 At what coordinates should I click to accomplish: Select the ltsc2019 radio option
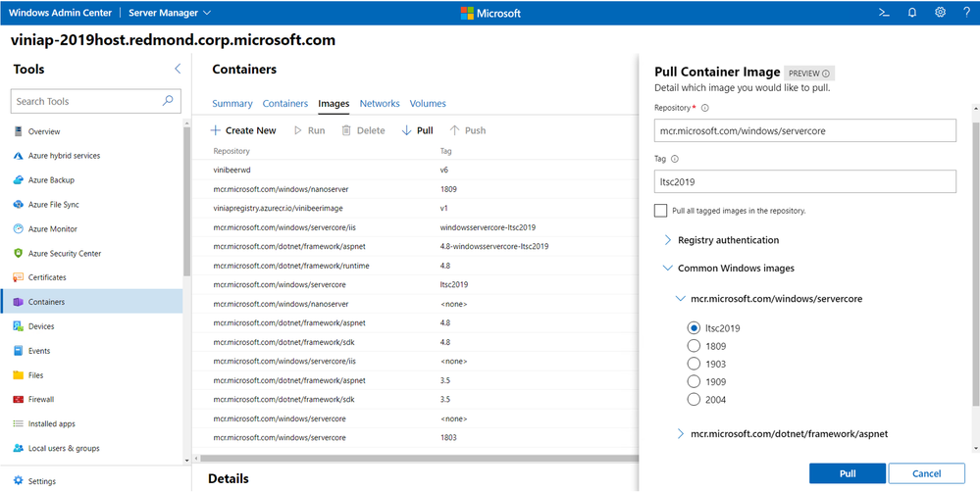point(694,327)
